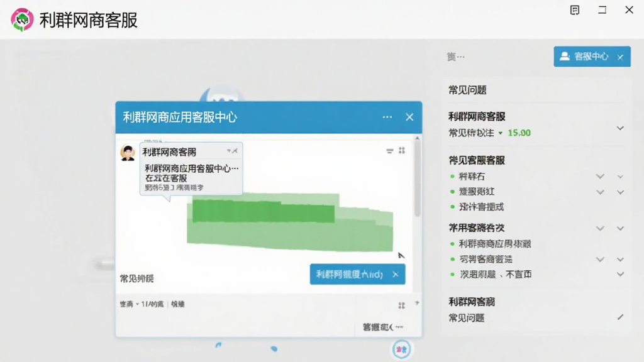This screenshot has height=362, width=644.
Task: Click the app logo beside the title 利群网商客服
Action: pos(22,19)
